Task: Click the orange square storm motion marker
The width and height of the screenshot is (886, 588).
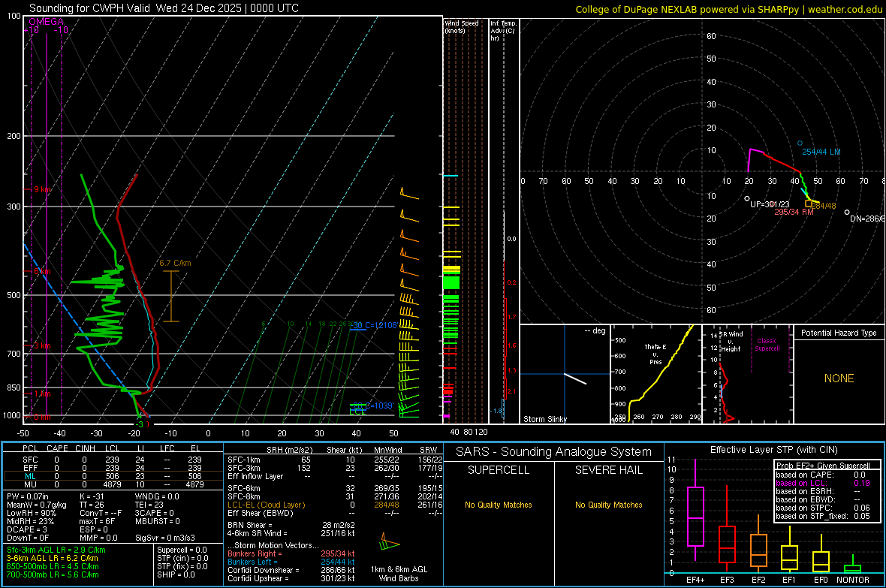Action: [x=809, y=204]
